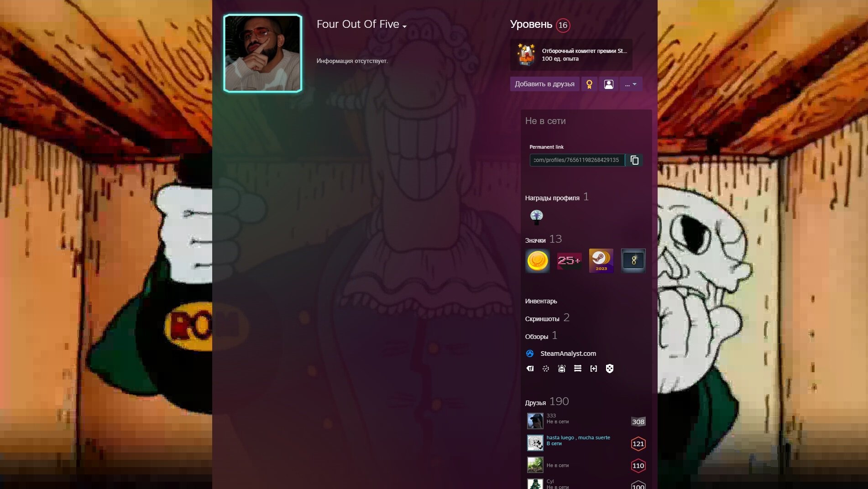Viewport: 868px width, 489px height.
Task: Click the profile silhouette icon button
Action: pos(608,84)
